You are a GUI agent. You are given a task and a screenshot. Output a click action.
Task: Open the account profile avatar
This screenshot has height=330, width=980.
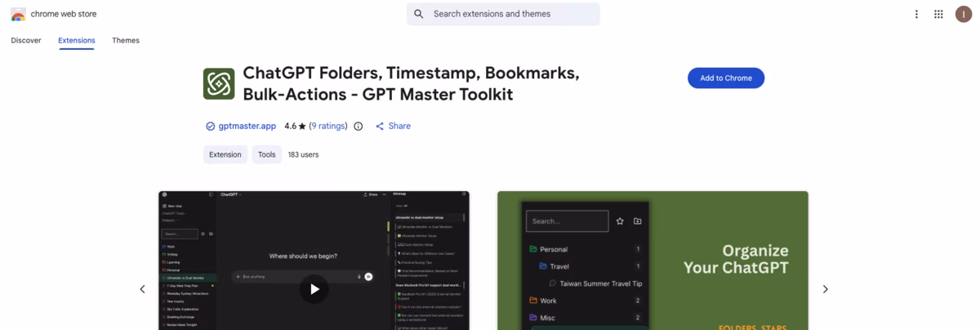coord(963,14)
